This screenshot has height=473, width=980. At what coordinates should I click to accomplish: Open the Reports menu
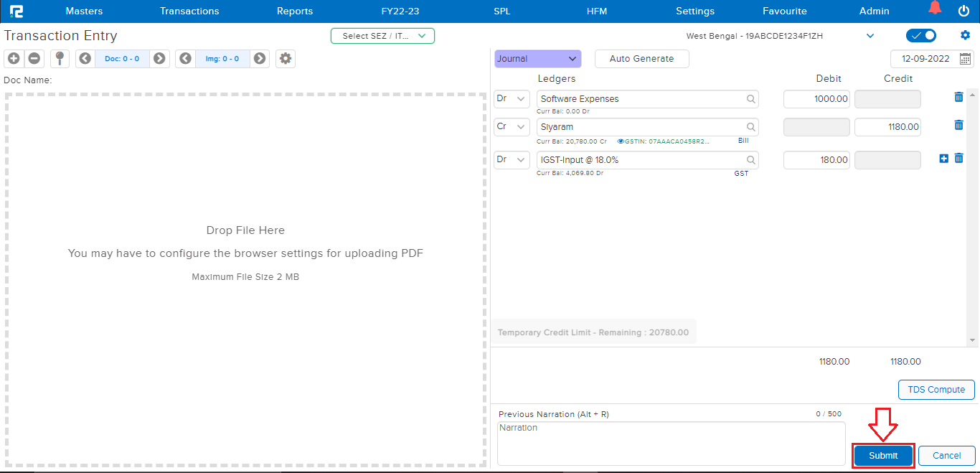[x=295, y=11]
